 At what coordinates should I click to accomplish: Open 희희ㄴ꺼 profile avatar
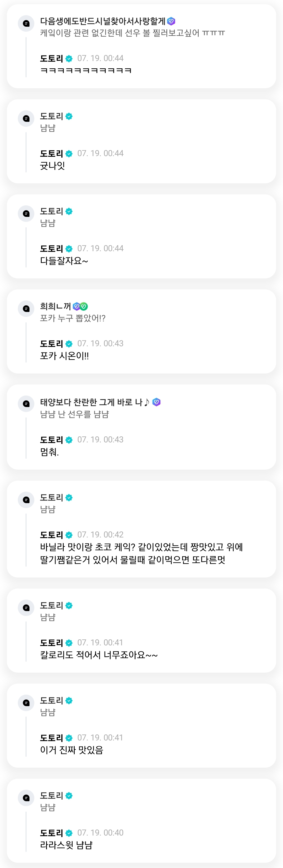pos(26,309)
